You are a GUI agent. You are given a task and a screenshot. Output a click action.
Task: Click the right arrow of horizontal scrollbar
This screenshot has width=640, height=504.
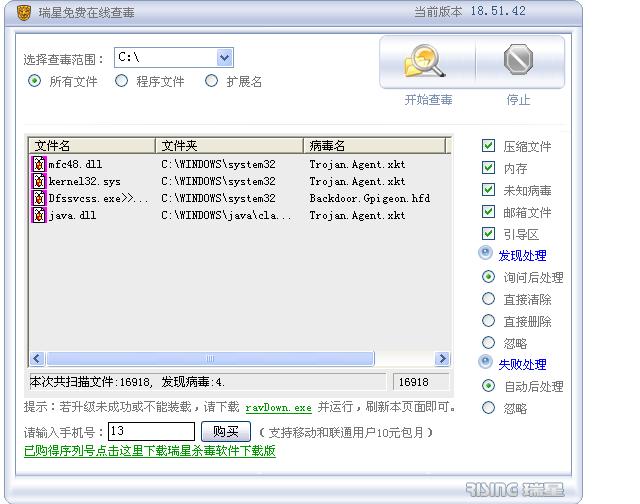tap(442, 359)
